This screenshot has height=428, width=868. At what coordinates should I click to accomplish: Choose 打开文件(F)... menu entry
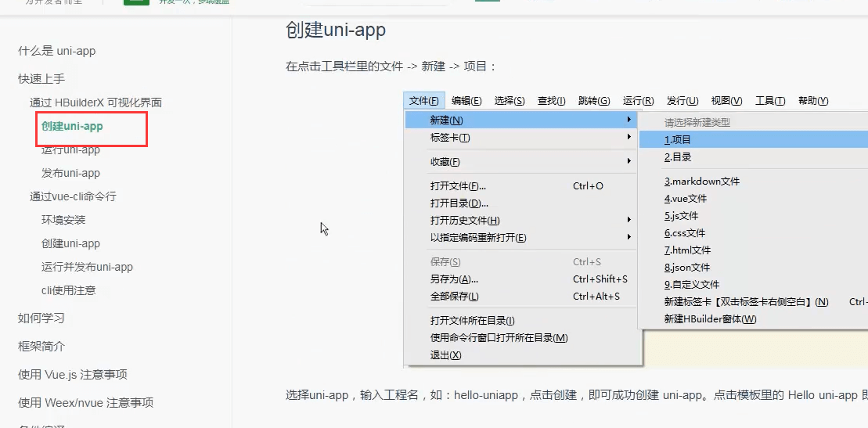click(521, 186)
